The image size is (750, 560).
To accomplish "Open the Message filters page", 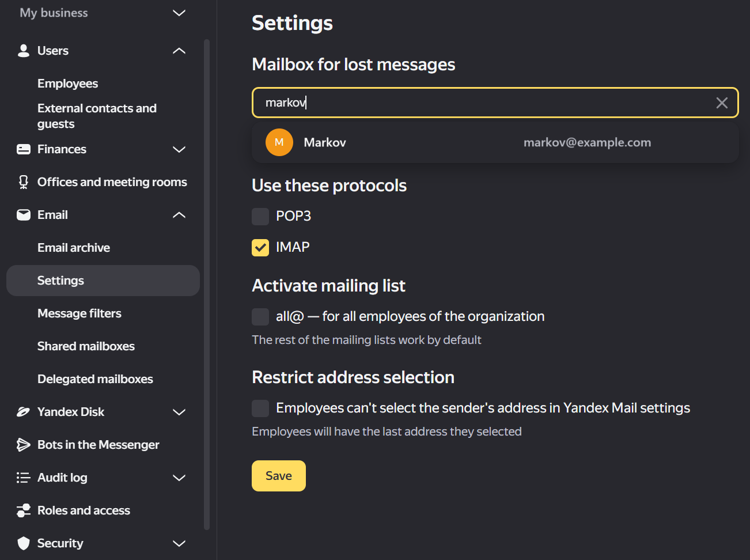I will click(79, 313).
